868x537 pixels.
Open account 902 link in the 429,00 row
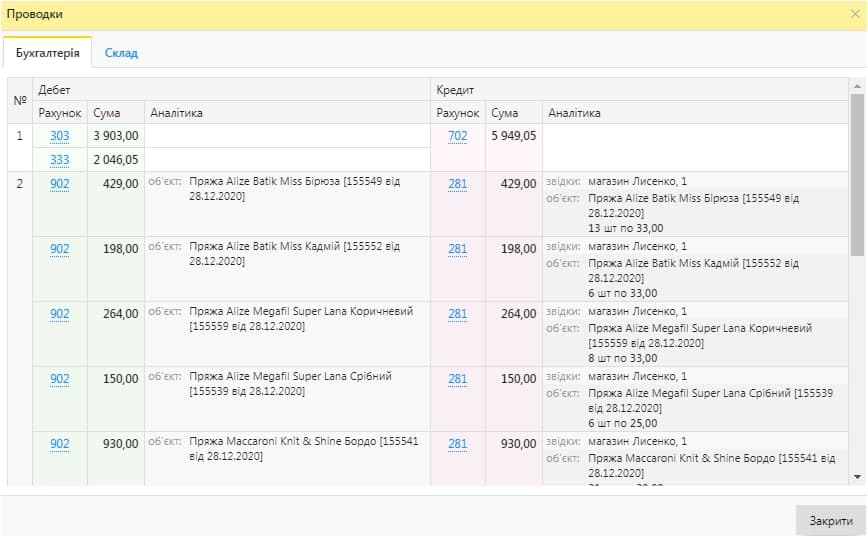click(60, 184)
